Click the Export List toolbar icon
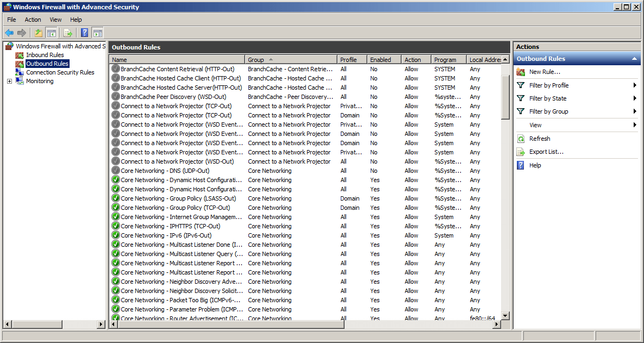Viewport: 644px width, 343px height. [68, 33]
